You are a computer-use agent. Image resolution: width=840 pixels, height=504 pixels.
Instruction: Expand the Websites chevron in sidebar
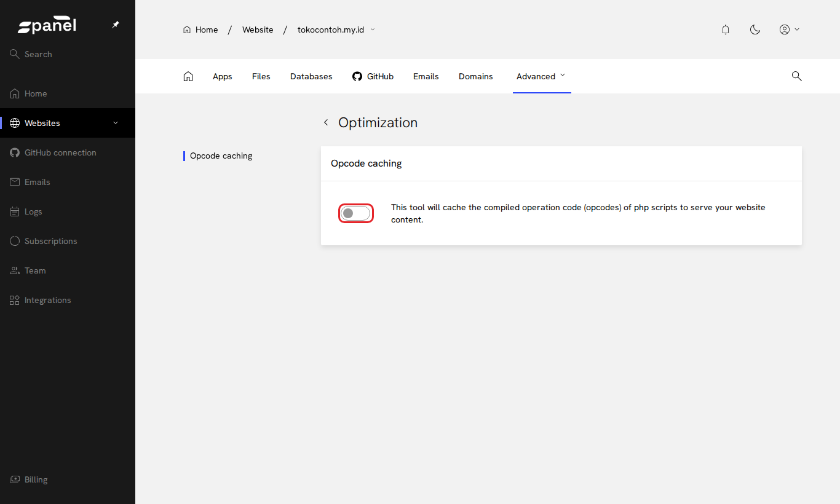(x=116, y=123)
